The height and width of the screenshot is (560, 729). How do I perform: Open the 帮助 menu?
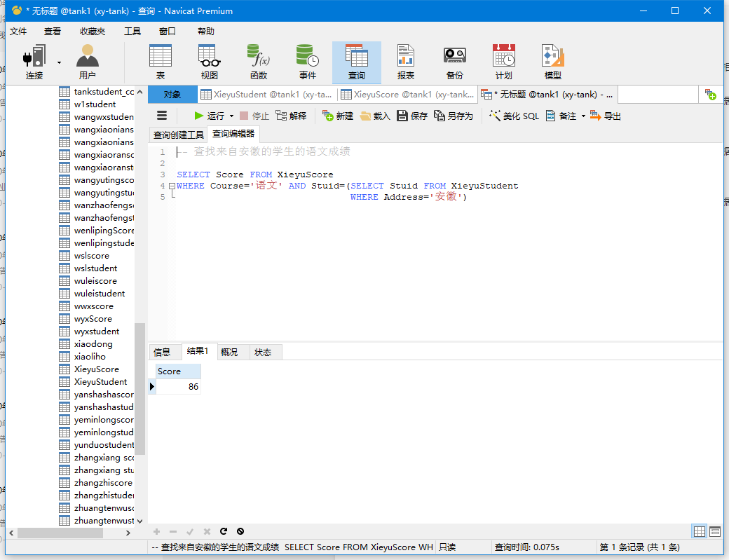pos(206,31)
